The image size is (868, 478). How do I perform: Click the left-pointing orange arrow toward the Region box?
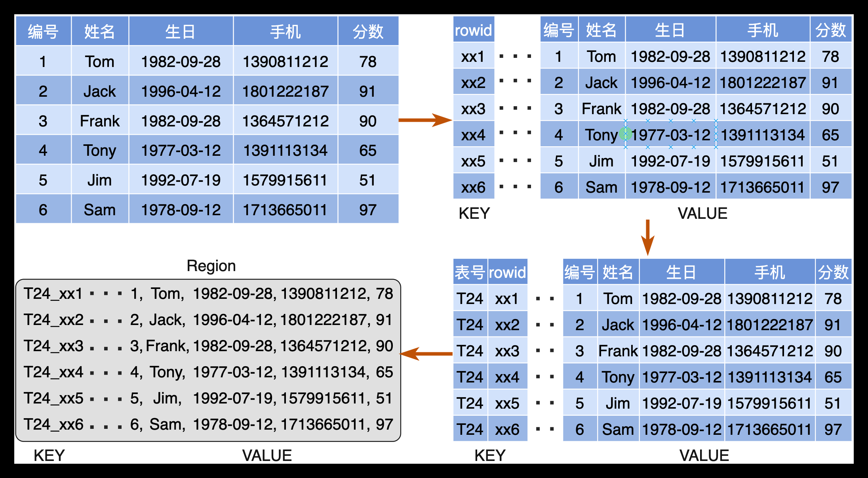point(426,354)
